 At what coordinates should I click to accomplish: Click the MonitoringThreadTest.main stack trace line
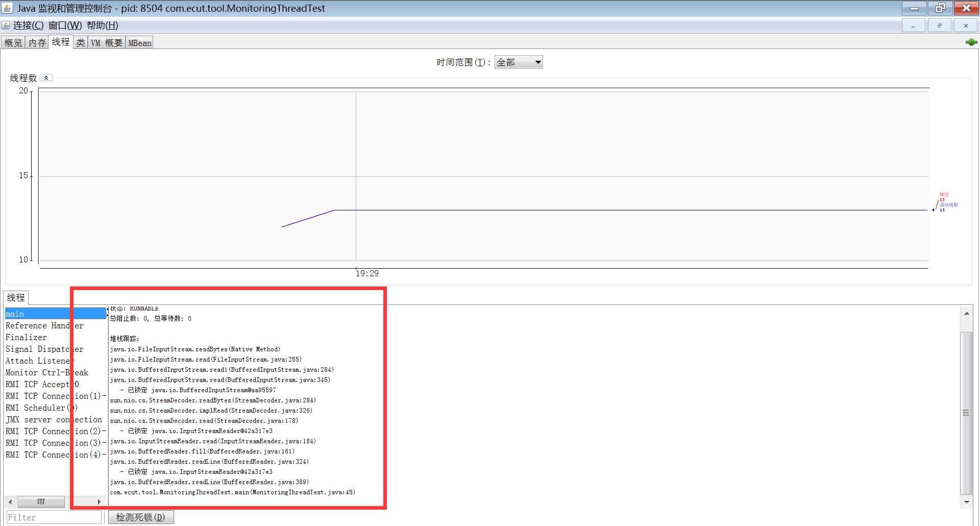tap(232, 492)
